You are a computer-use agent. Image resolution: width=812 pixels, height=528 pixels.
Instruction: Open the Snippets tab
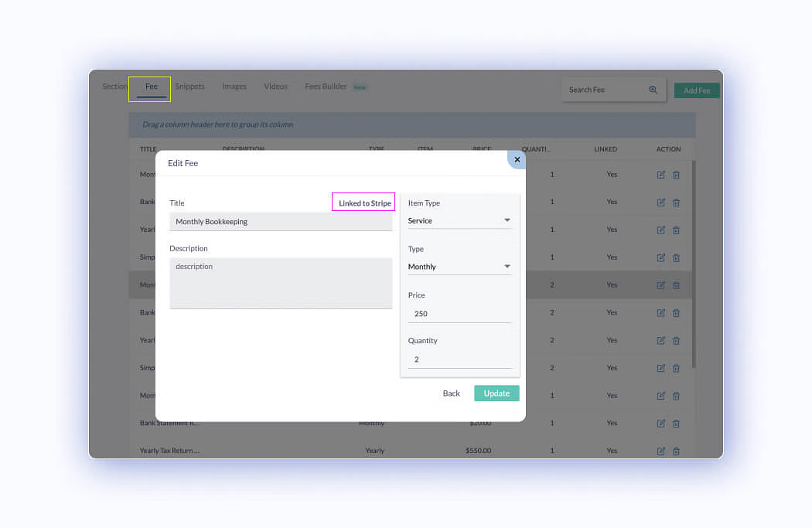coord(189,87)
